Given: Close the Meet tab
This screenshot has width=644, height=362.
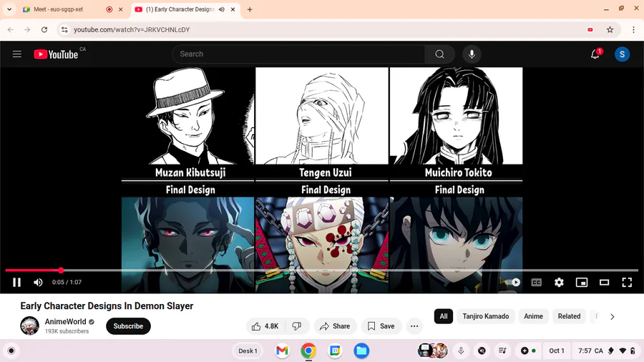Looking at the screenshot, I should (121, 9).
